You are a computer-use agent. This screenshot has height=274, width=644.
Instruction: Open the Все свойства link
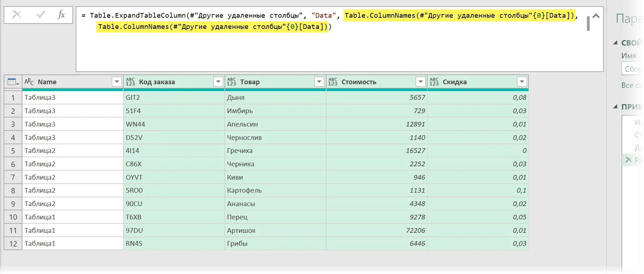[x=632, y=85]
